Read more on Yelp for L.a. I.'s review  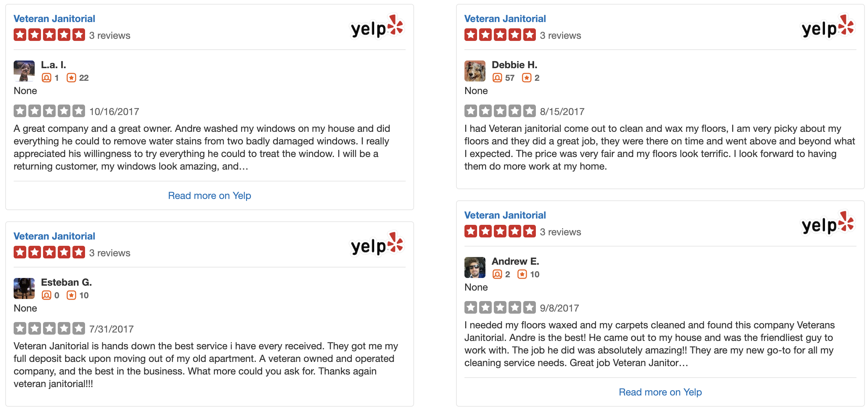209,195
